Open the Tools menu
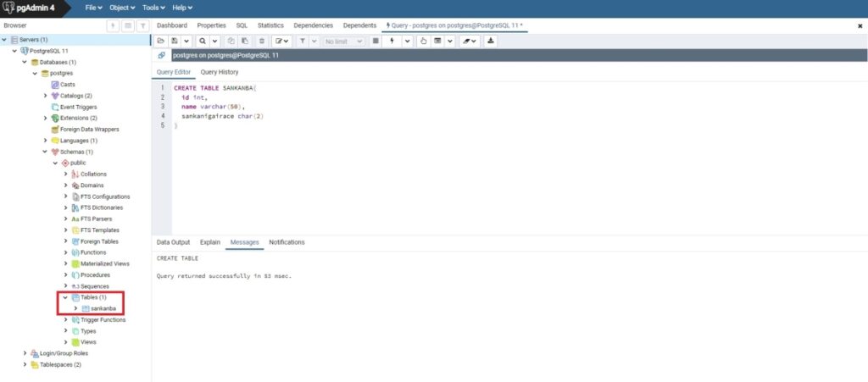The image size is (868, 382). coord(153,8)
